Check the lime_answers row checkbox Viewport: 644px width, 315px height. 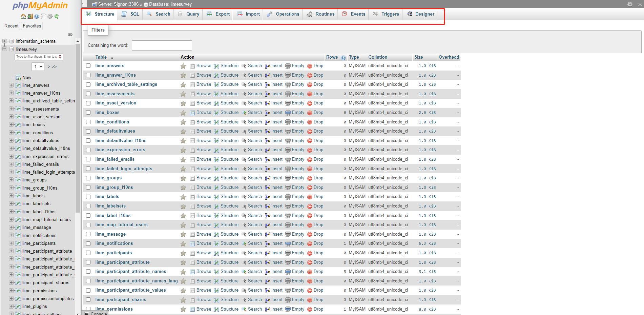tap(88, 66)
